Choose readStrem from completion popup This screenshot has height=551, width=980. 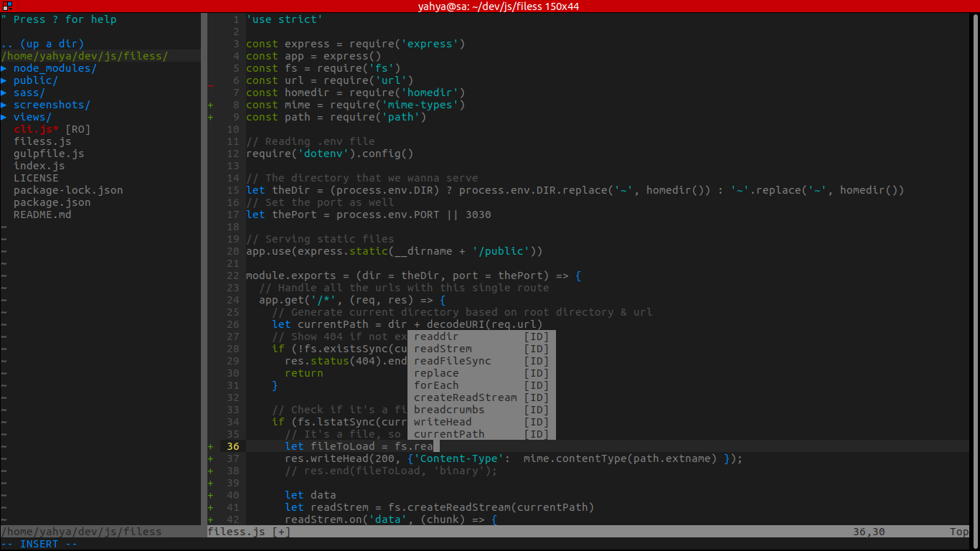481,349
